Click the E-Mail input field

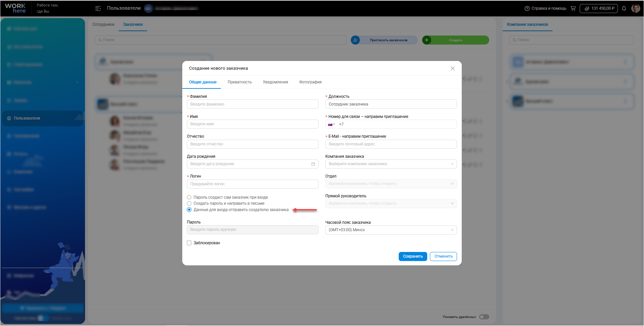click(391, 144)
